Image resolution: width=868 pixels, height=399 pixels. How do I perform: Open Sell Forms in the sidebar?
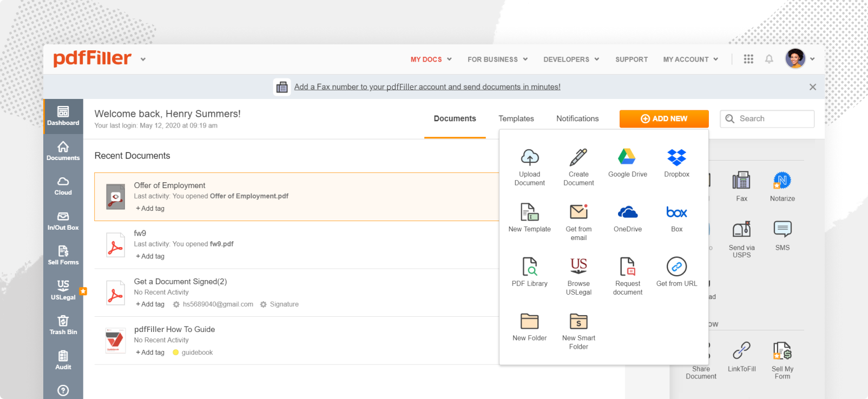[x=63, y=256]
